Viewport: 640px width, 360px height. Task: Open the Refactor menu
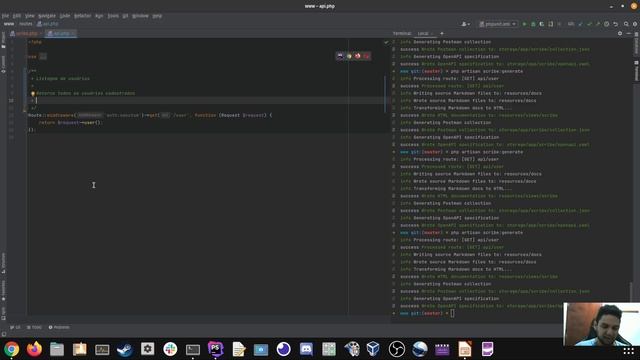(82, 16)
